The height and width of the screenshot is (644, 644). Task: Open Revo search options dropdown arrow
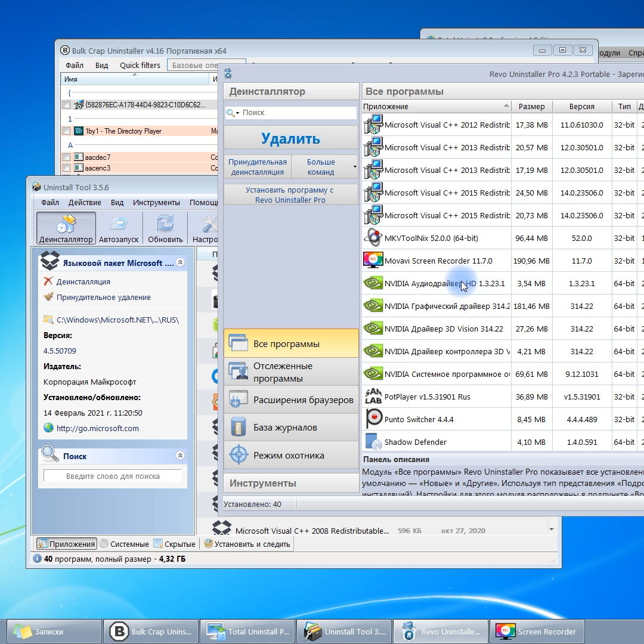[237, 113]
